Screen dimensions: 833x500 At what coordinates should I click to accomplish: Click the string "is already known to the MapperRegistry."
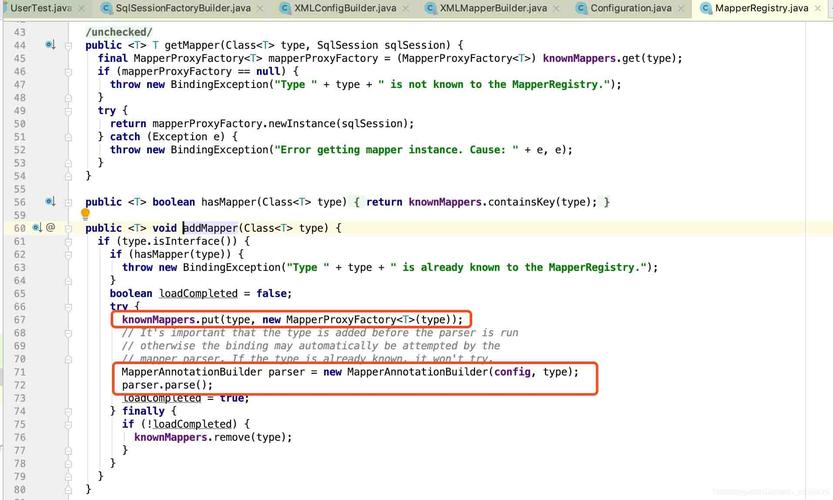(519, 267)
